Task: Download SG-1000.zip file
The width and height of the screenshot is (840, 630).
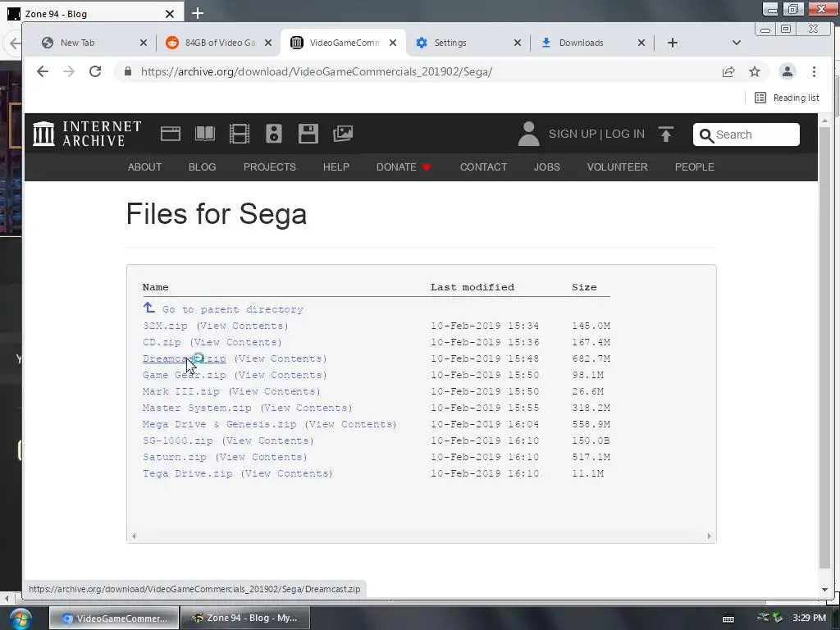Action: [178, 441]
